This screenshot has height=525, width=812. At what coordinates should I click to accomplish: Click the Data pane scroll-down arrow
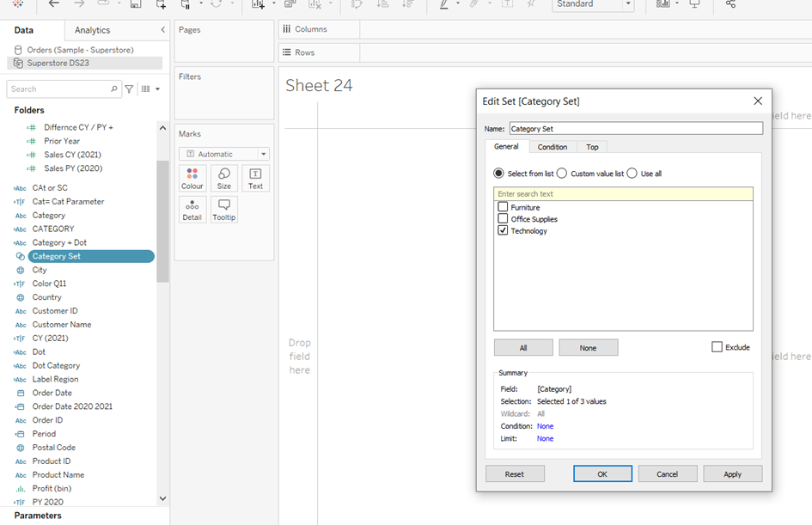pos(162,498)
